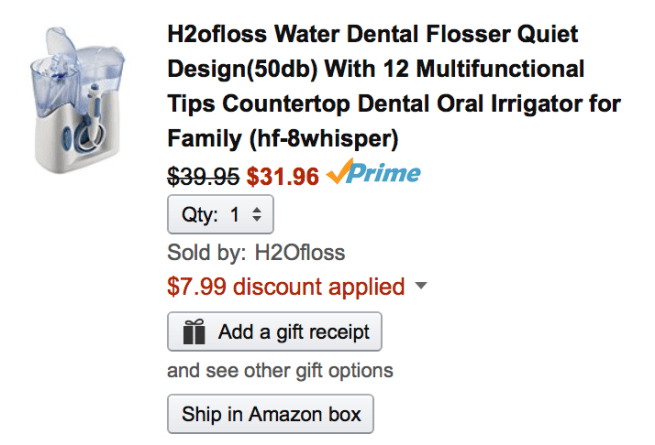This screenshot has width=655, height=445.
Task: Open the Qty quantity dropdown
Action: [x=220, y=215]
